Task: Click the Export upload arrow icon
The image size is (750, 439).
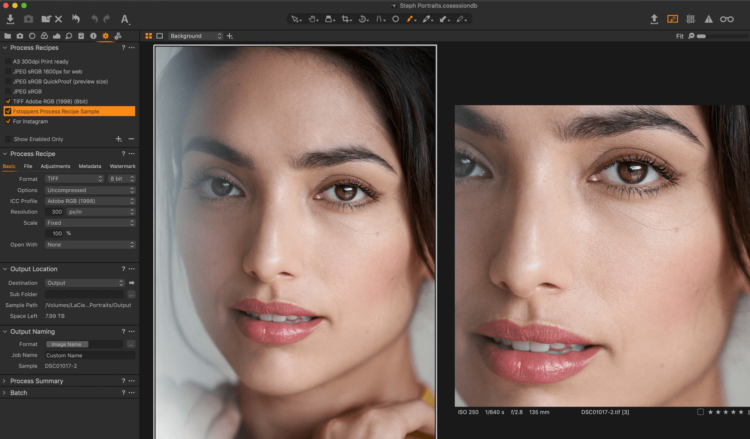Action: click(654, 19)
